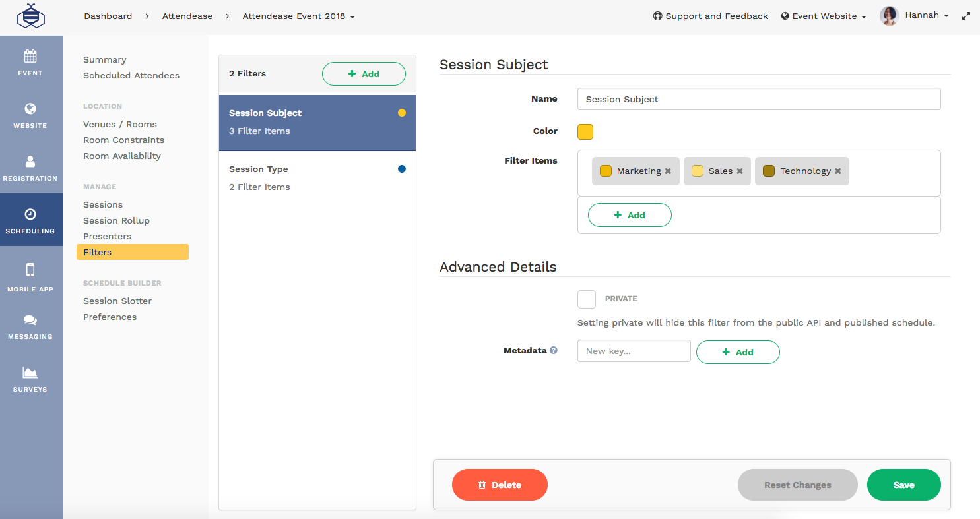Click the Save button
Image resolution: width=980 pixels, height=519 pixels.
pyautogui.click(x=904, y=485)
